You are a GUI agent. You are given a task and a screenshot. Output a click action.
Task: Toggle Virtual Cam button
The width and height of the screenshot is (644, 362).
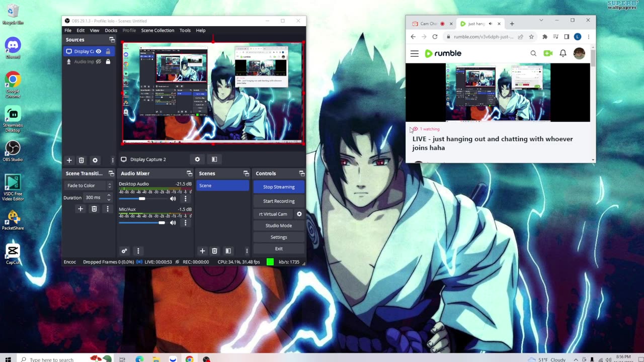pyautogui.click(x=273, y=214)
